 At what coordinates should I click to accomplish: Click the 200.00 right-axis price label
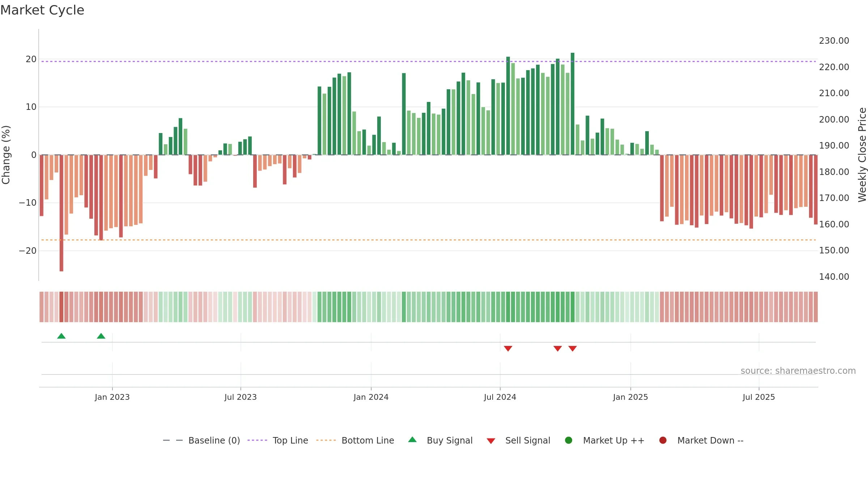click(x=834, y=120)
